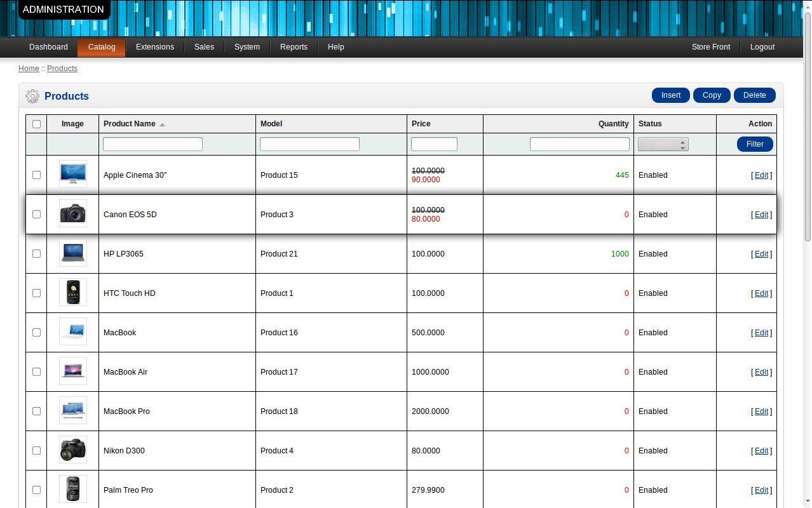This screenshot has height=508, width=812.
Task: Check the box for Canon EOS 5D
Action: 36,215
